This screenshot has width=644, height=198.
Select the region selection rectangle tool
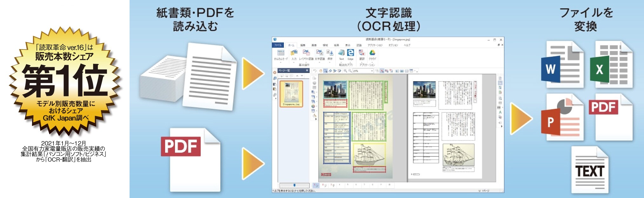[x=325, y=71]
